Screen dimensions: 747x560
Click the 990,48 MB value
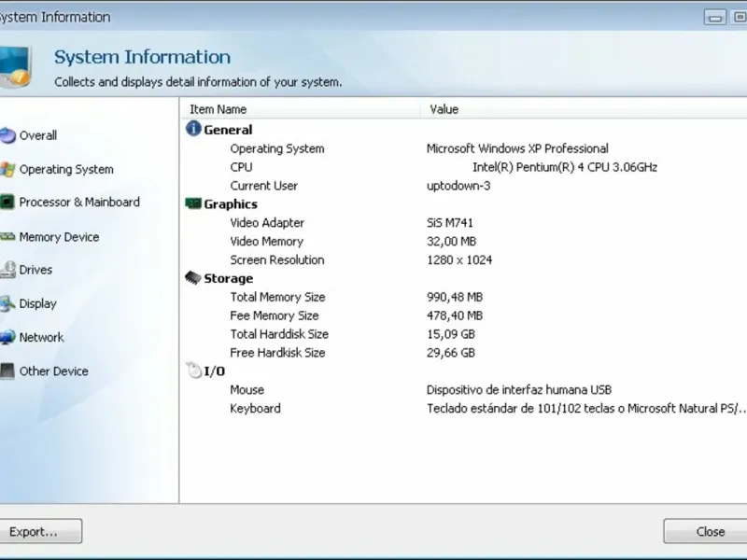[455, 297]
